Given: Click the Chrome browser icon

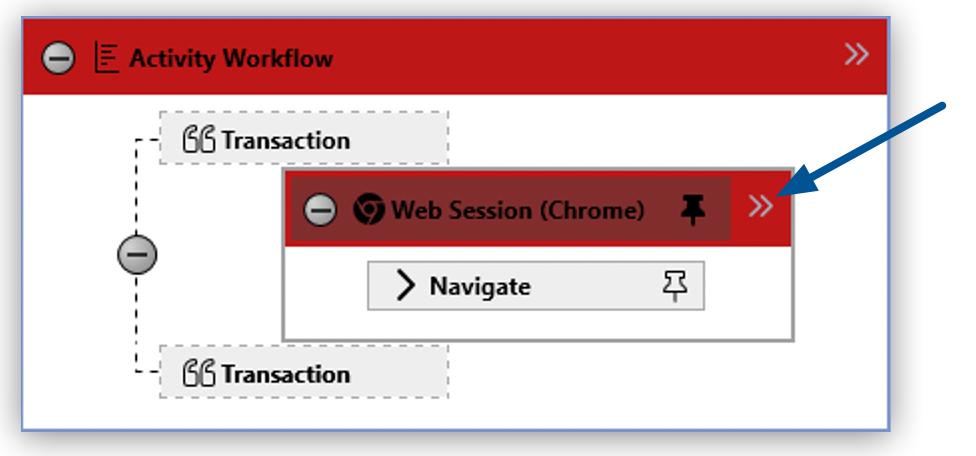Looking at the screenshot, I should tap(368, 210).
